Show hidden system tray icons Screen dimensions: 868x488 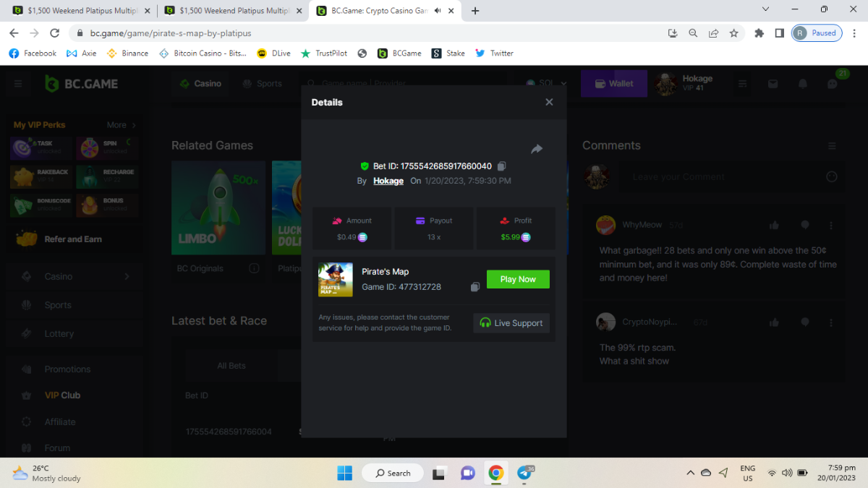pos(690,473)
